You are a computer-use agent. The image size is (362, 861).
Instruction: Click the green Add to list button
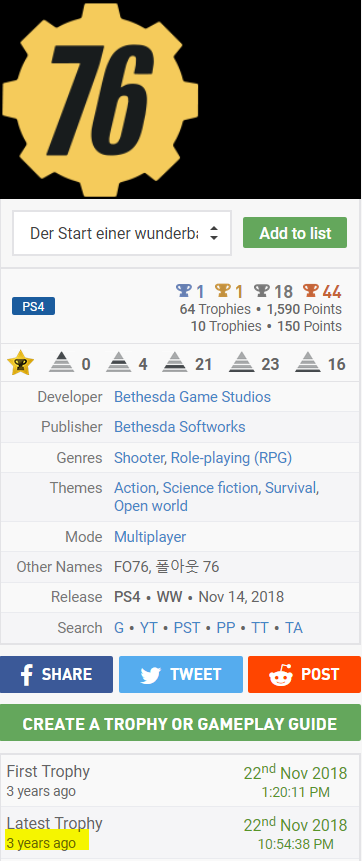coord(295,233)
